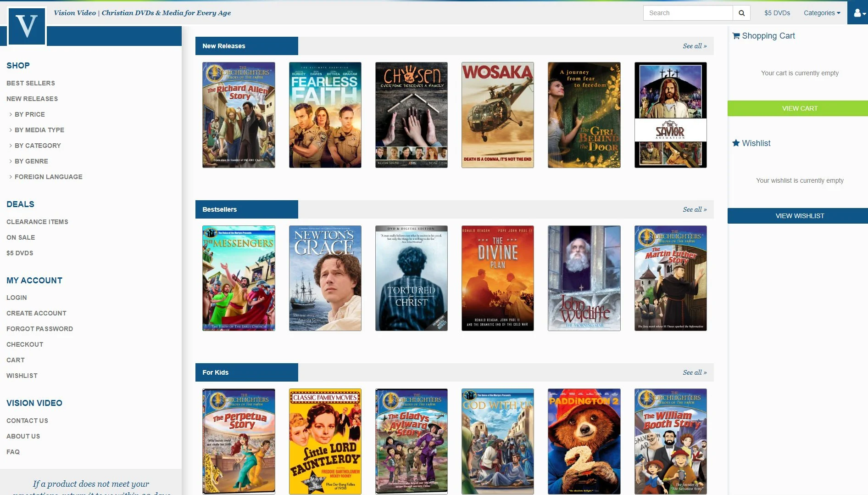Expand the Categories dropdown
This screenshot has height=495, width=868.
point(822,13)
